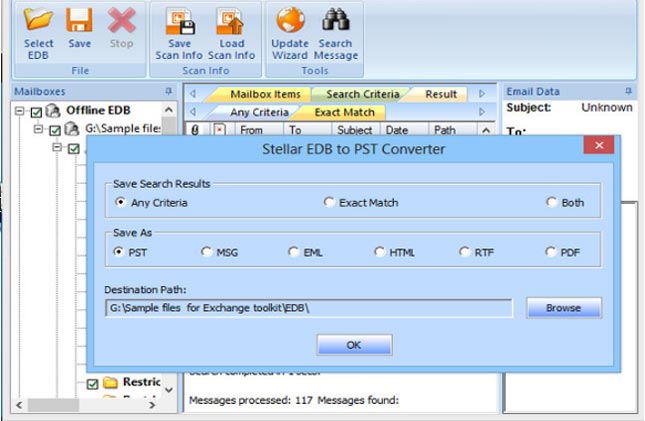The height and width of the screenshot is (421, 645).
Task: Click left arrow beside Mailbox Items tab
Action: click(x=193, y=94)
